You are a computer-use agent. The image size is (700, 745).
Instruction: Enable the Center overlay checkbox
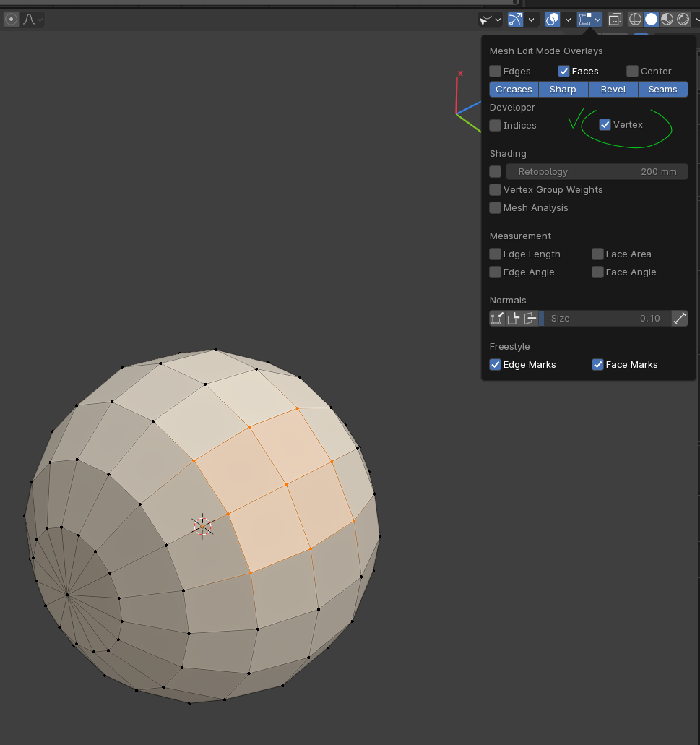(632, 72)
